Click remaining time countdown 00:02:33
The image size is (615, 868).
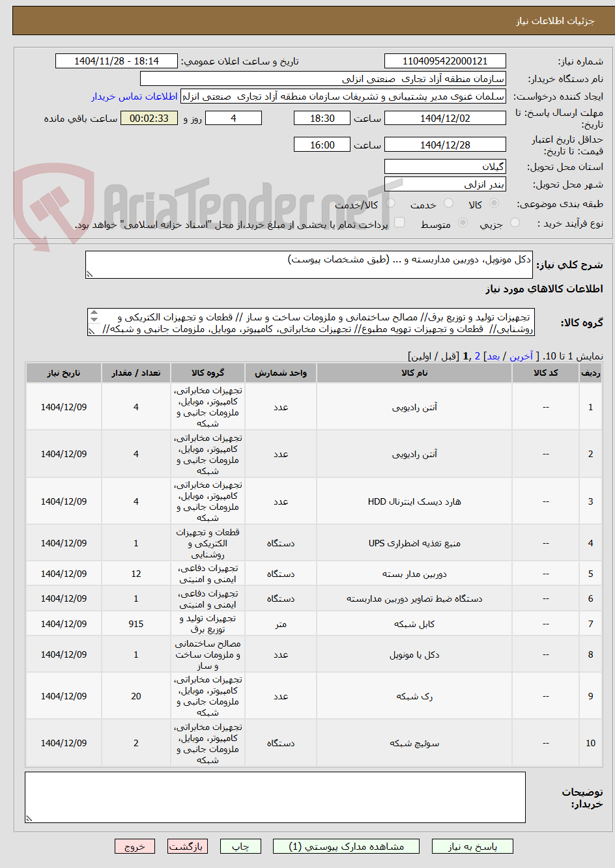(149, 119)
